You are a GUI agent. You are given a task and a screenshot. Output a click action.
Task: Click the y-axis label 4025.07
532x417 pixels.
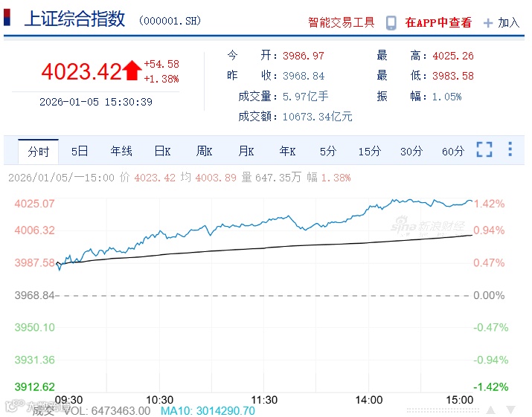click(34, 204)
